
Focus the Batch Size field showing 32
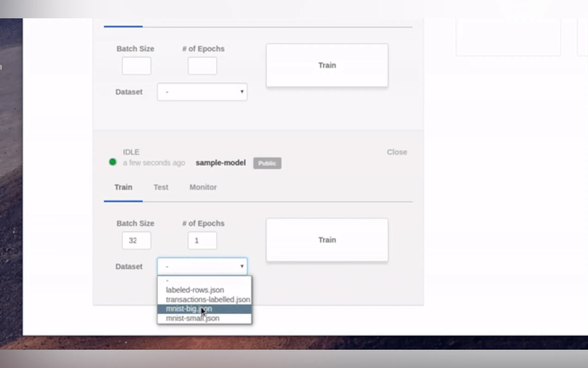click(136, 241)
